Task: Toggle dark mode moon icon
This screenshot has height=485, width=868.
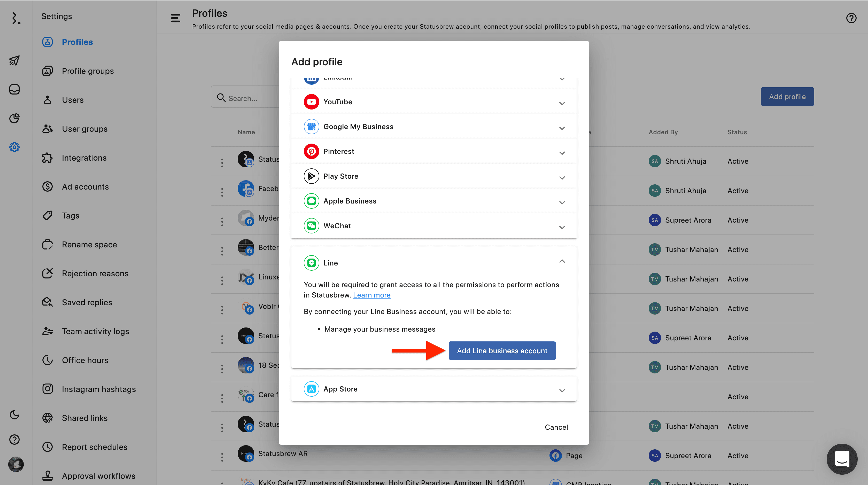Action: (14, 414)
